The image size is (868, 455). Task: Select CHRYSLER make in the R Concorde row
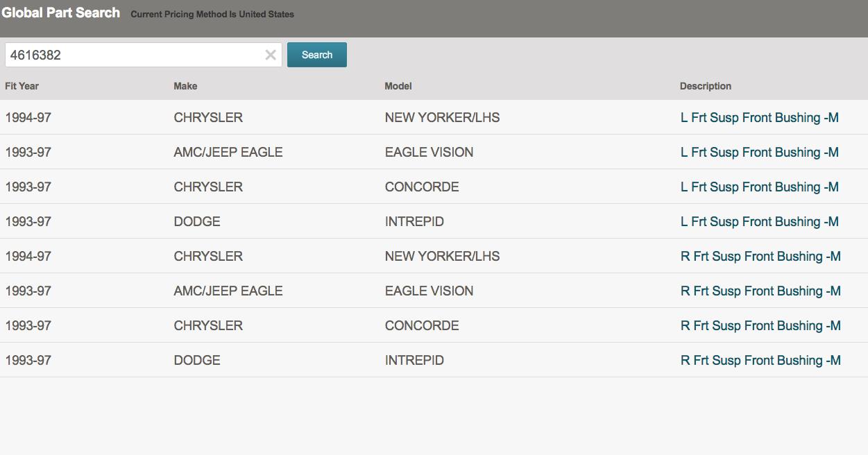(208, 326)
